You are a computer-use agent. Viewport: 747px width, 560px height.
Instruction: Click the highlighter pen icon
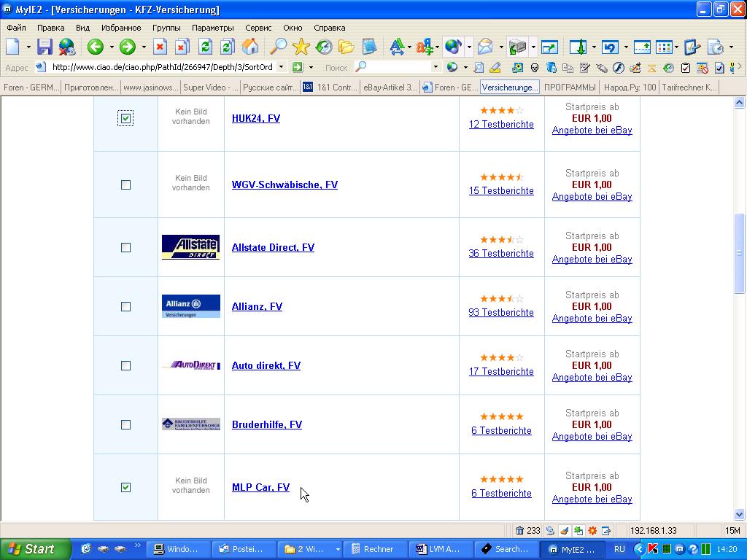pyautogui.click(x=495, y=68)
